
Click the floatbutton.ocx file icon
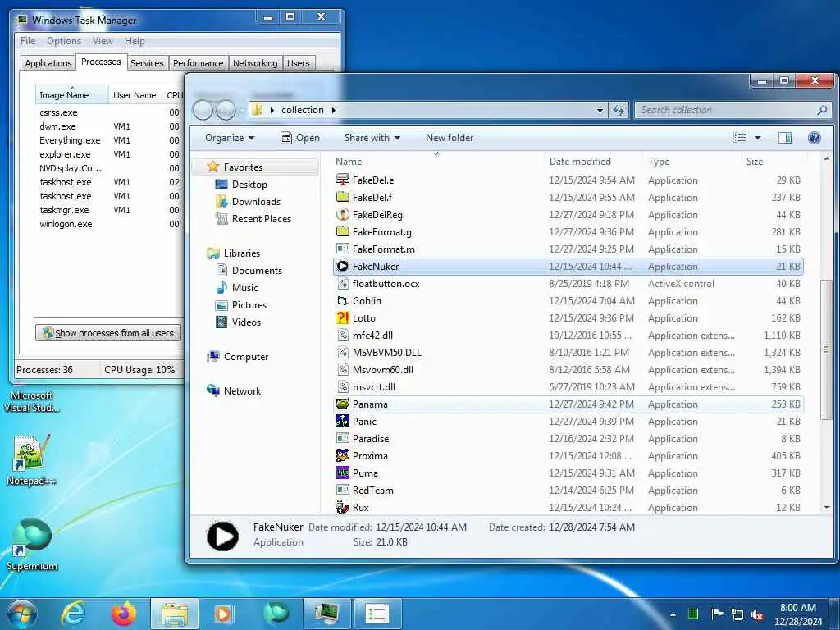[342, 283]
